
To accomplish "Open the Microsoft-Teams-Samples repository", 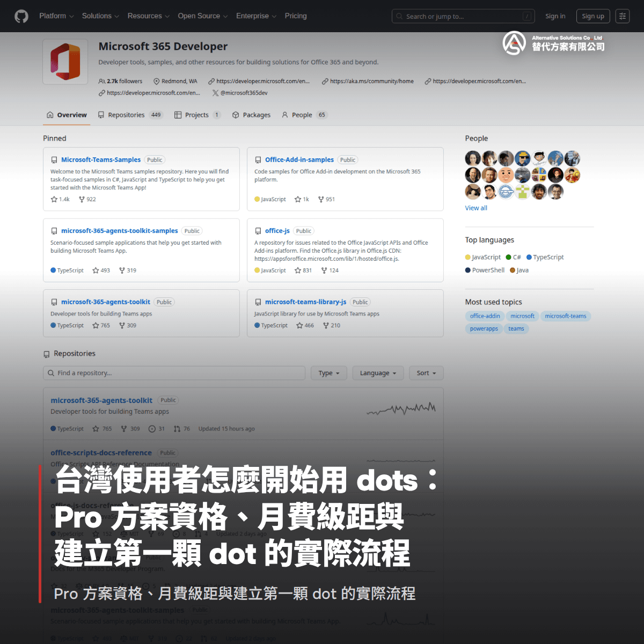I will pyautogui.click(x=101, y=160).
